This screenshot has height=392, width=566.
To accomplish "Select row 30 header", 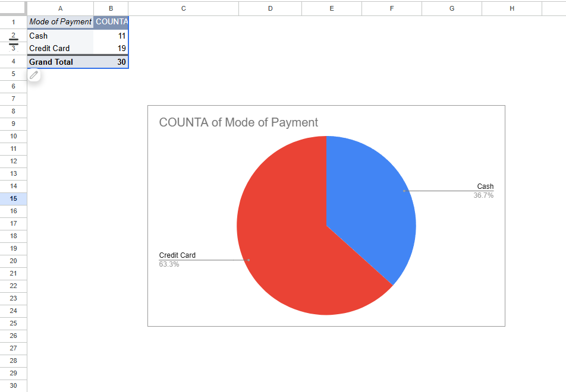I will pyautogui.click(x=13, y=385).
